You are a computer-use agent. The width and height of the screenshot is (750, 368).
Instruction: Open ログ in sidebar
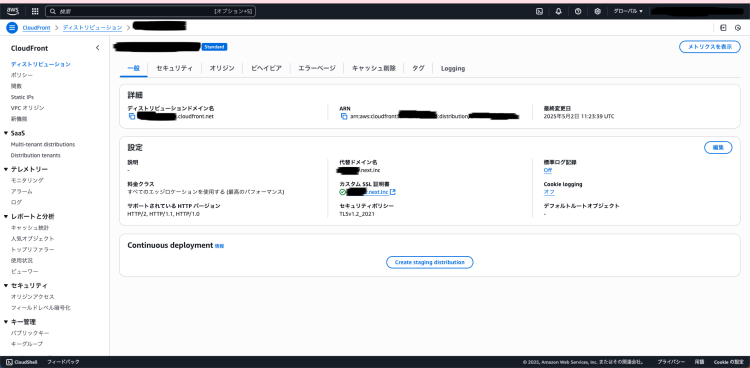(16, 202)
